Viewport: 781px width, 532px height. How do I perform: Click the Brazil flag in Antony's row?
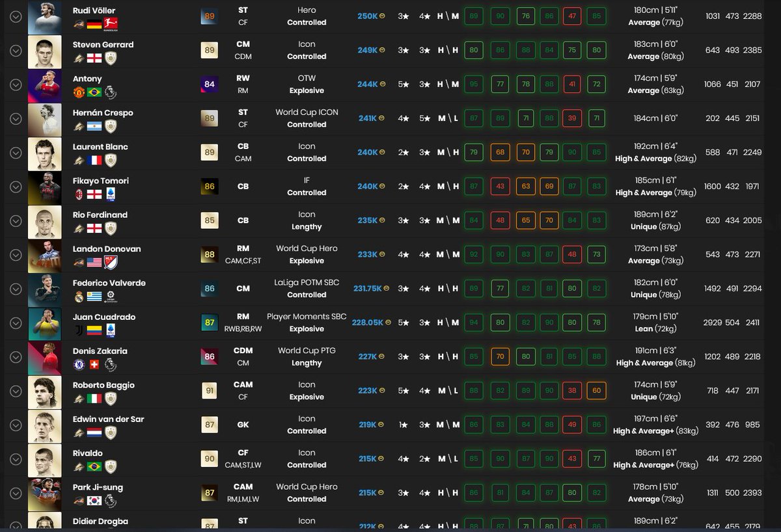[x=94, y=92]
